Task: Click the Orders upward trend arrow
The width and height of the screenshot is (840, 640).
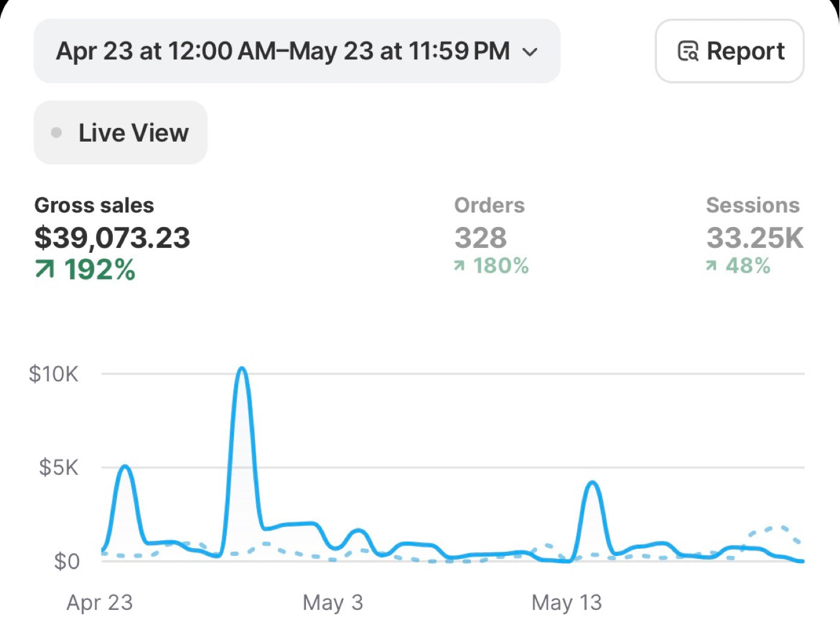Action: tap(459, 265)
